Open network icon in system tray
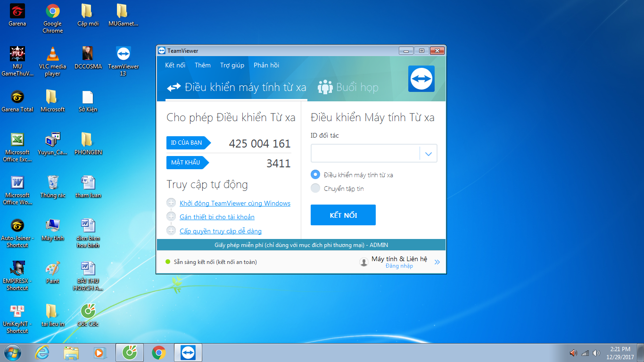 point(585,353)
